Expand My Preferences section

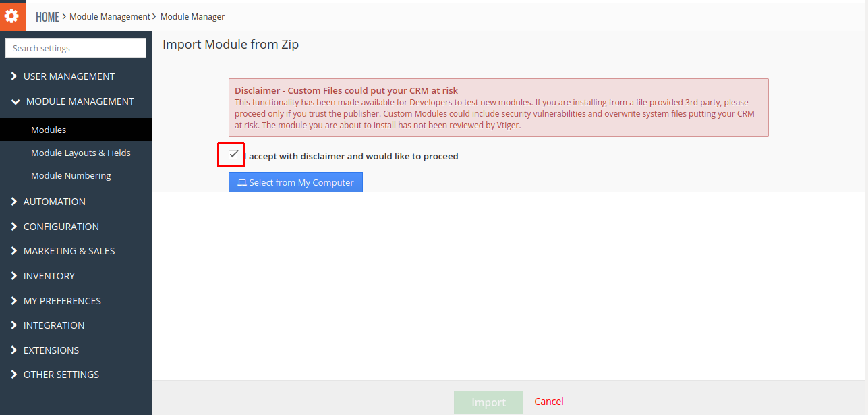(x=62, y=301)
